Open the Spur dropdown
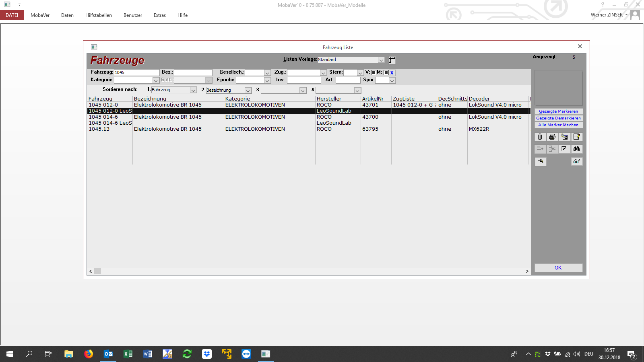Viewport: 644px width, 362px height. pos(392,80)
